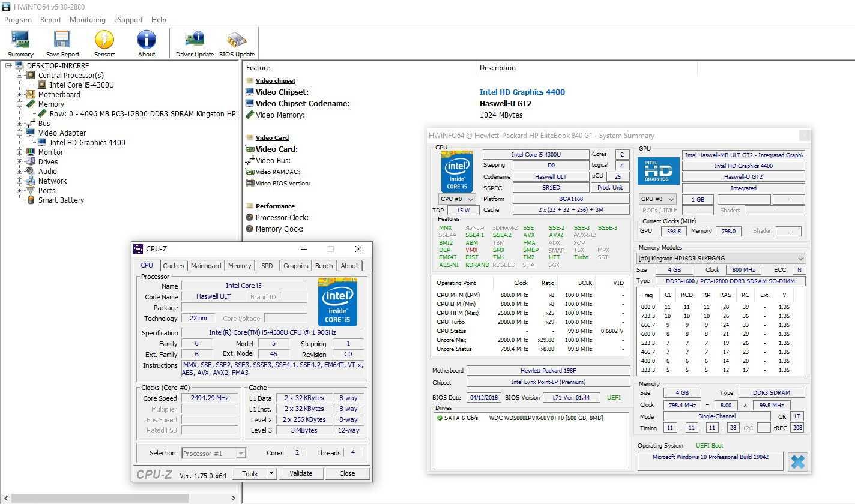Click the green SATA 6 Gb/s status icon

(440, 418)
